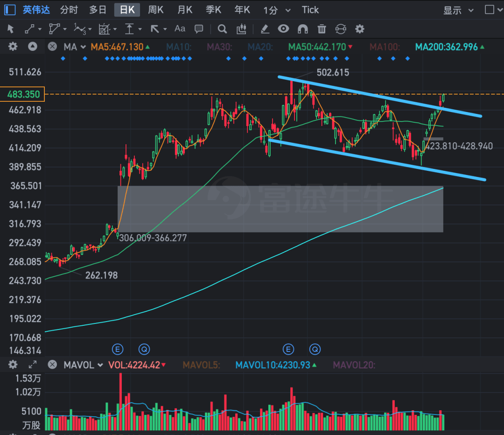This screenshot has height=435, width=504.
Task: Open the candlestick chart type icon
Action: [x=241, y=29]
